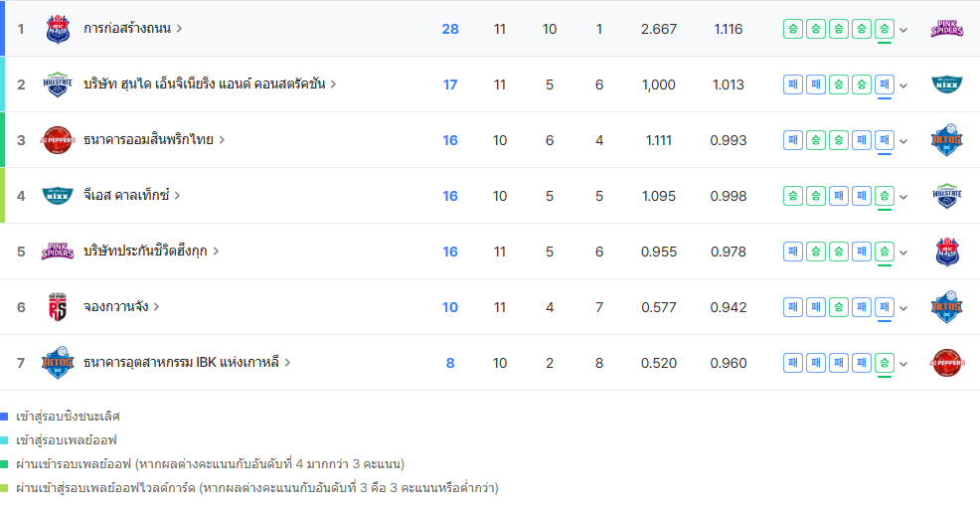Click the Red Sparks logo in rank 6 row

tap(58, 307)
